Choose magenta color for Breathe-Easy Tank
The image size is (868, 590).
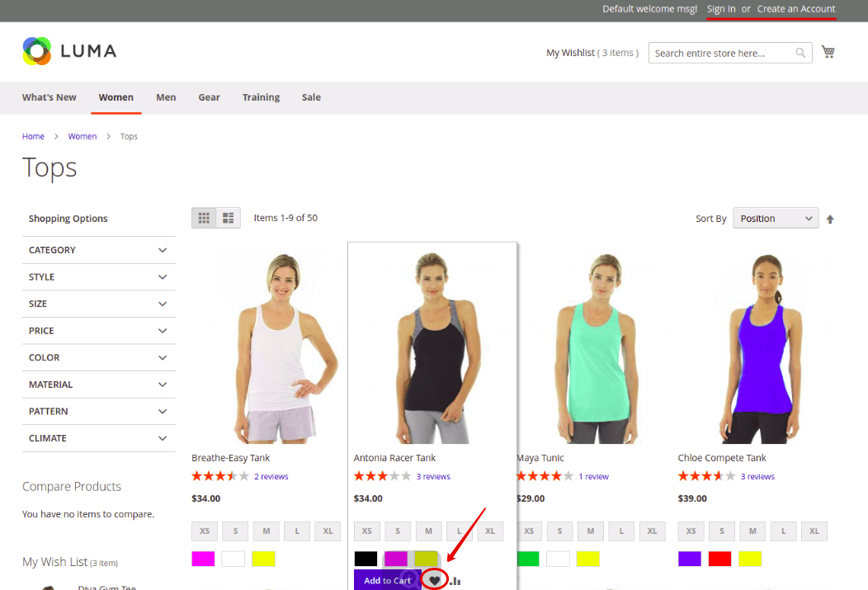coord(203,559)
